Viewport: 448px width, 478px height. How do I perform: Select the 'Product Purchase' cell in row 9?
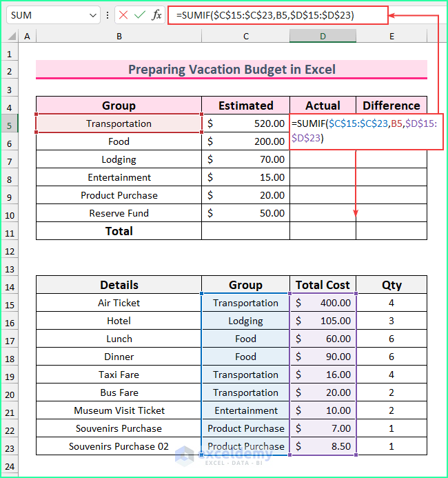[x=119, y=195]
